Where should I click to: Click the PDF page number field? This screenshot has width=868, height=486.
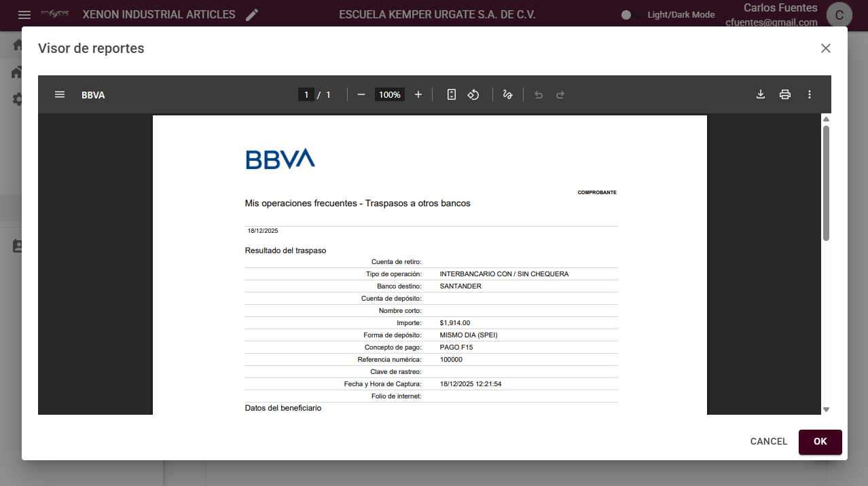pos(306,95)
